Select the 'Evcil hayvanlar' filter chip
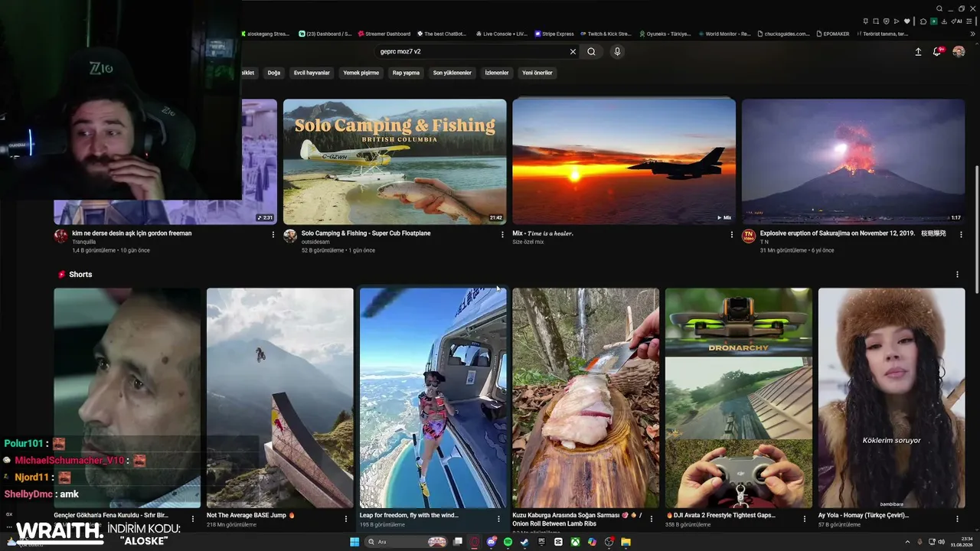The width and height of the screenshot is (980, 551). click(x=312, y=73)
